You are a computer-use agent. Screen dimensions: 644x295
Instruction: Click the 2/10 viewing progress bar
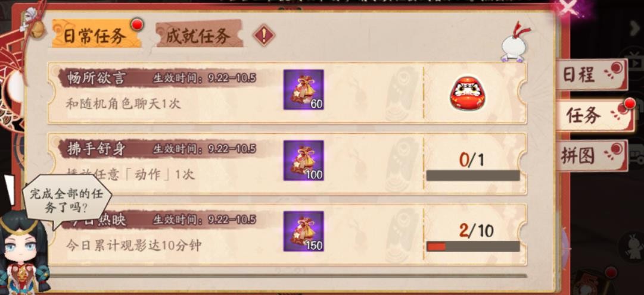click(473, 246)
